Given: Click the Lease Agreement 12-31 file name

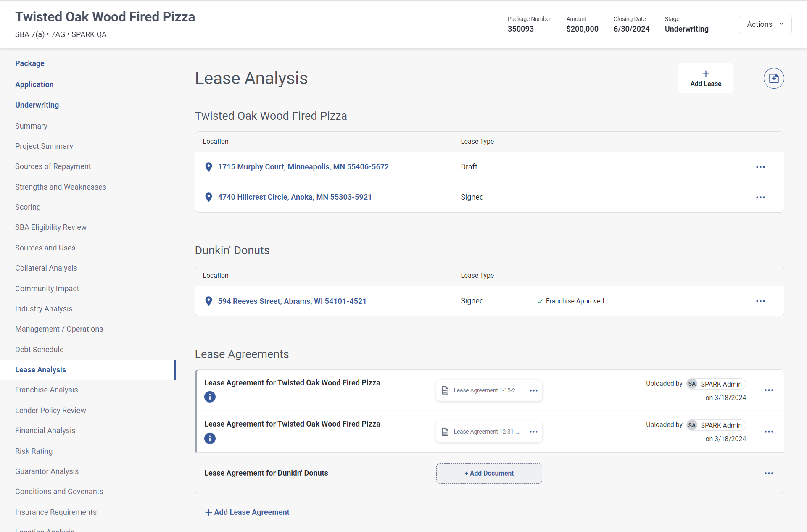Looking at the screenshot, I should click(x=486, y=432).
